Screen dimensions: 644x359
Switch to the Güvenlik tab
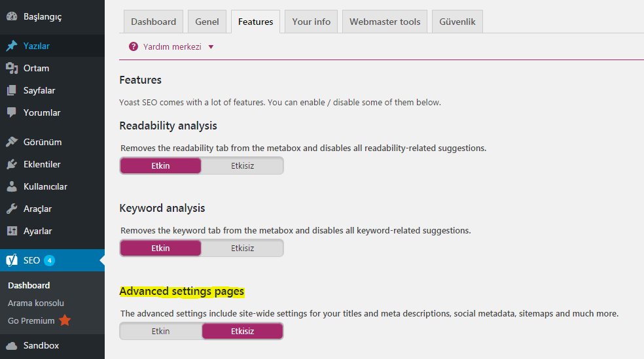(x=457, y=22)
